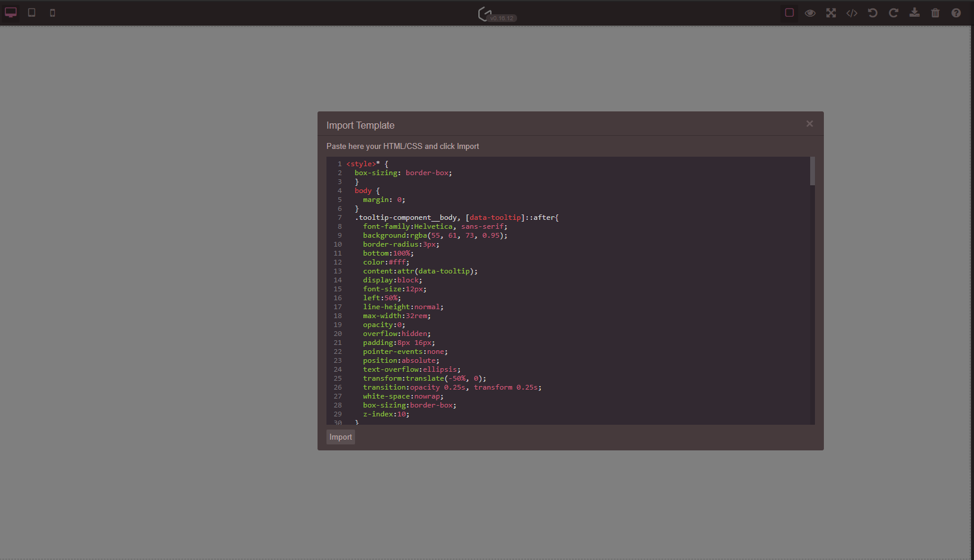Open the import template tool
Viewport: 974px width, 560px height.
[914, 12]
